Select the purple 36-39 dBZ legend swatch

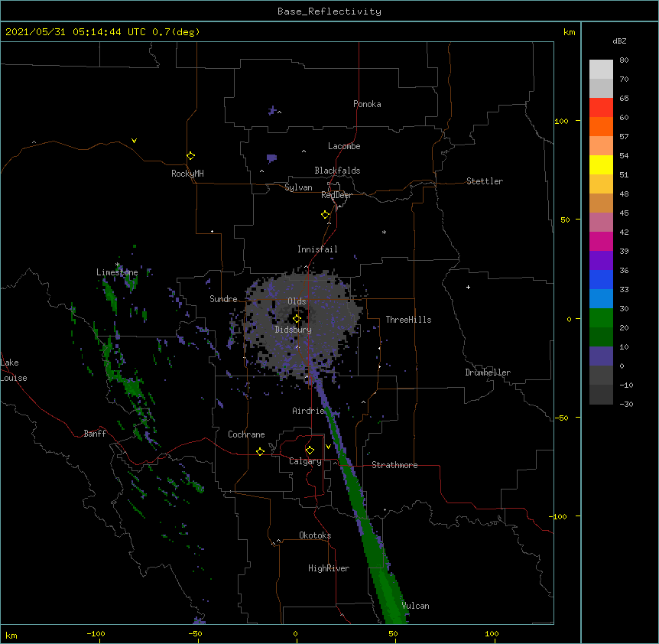[601, 260]
